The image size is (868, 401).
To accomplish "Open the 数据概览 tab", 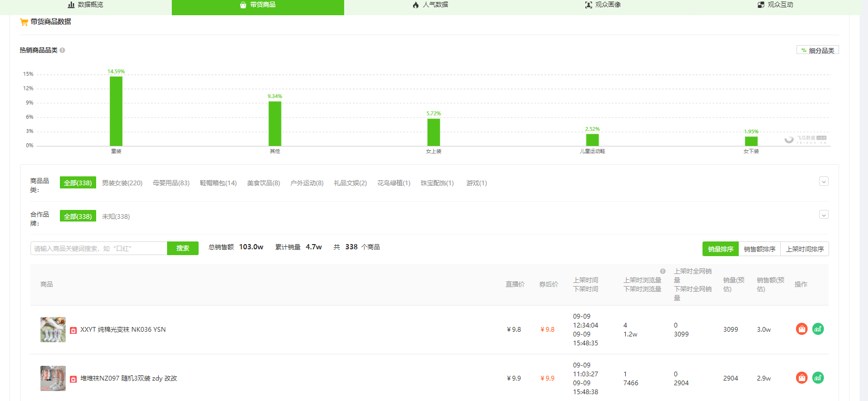I will (86, 5).
